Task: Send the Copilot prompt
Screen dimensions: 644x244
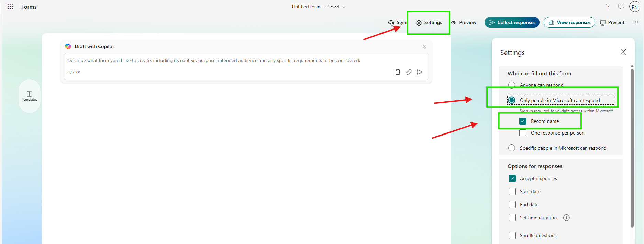Action: [420, 72]
